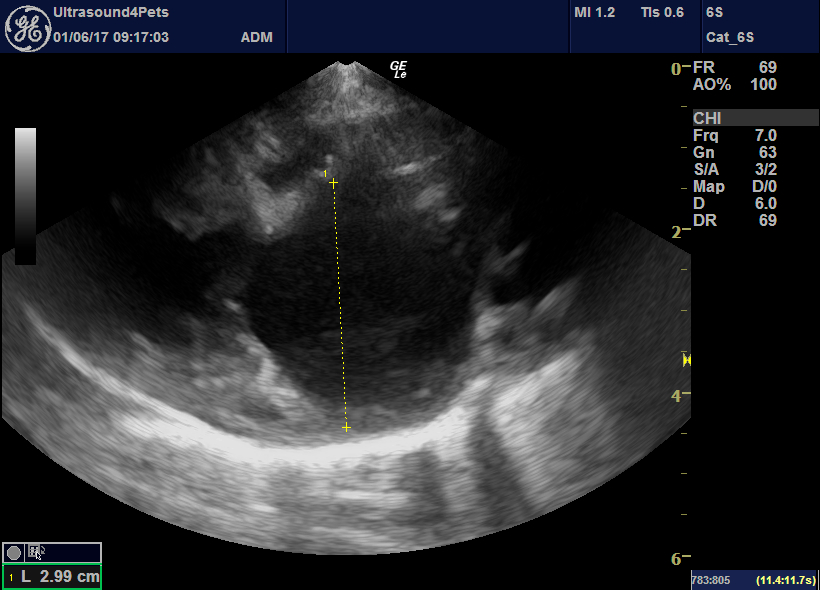Image resolution: width=820 pixels, height=590 pixels.
Task: Click the GE logo emblem
Action: [27, 26]
